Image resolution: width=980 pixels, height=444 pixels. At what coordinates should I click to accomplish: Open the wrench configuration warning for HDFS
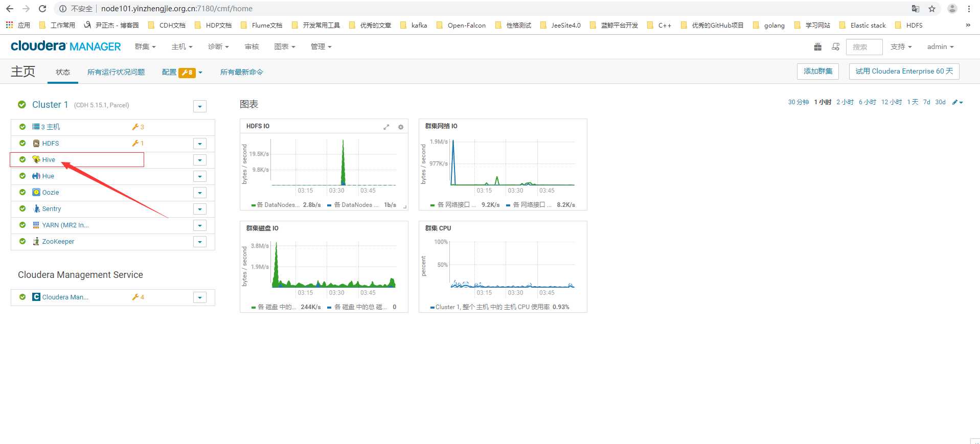click(x=138, y=144)
